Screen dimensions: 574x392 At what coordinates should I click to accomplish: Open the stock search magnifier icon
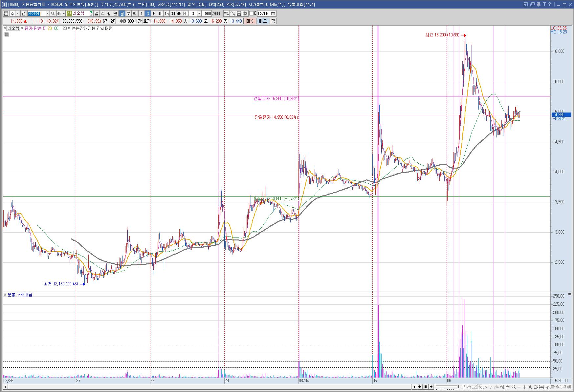click(x=53, y=13)
